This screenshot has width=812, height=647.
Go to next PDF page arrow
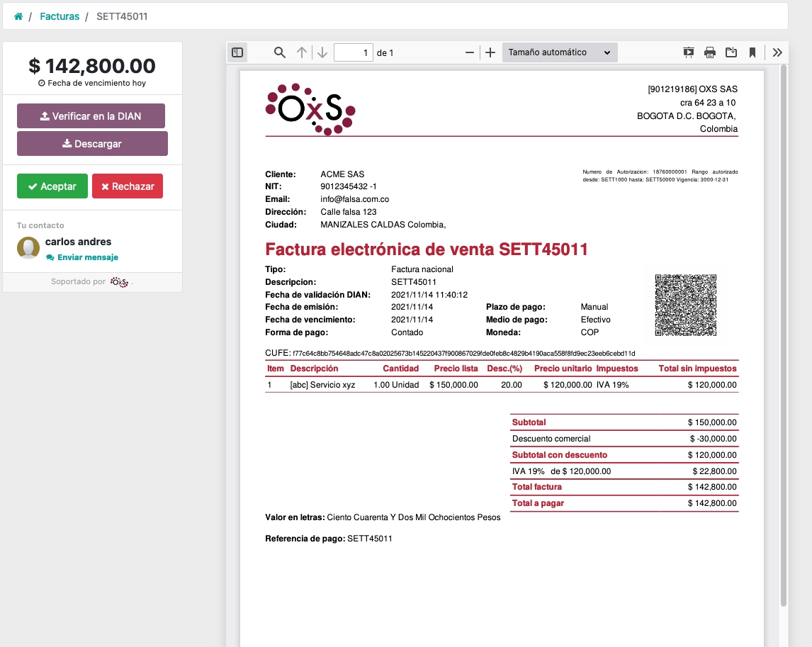coord(322,52)
